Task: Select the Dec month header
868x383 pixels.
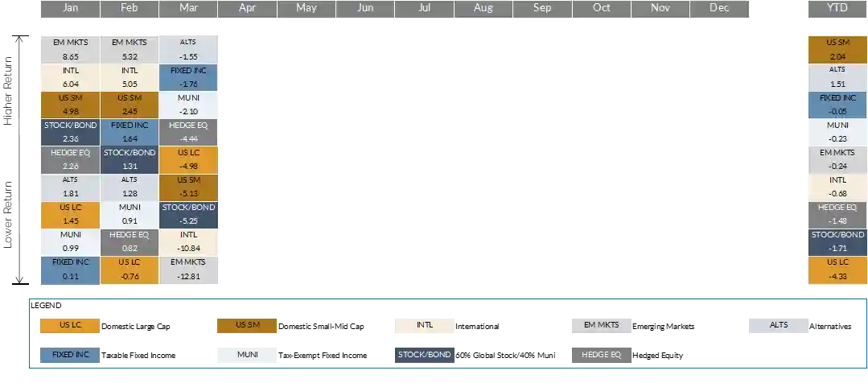Action: pyautogui.click(x=720, y=8)
